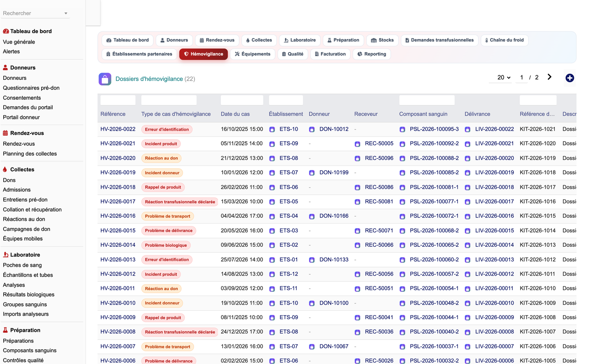Click the Réaction transfusionnelle déclarée badge for HV-2026-0008
Screen dimensions: 589x364
pyautogui.click(x=180, y=332)
